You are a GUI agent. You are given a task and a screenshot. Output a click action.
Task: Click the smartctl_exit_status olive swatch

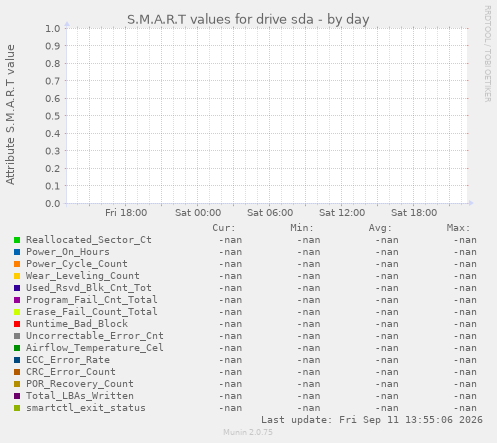point(17,408)
